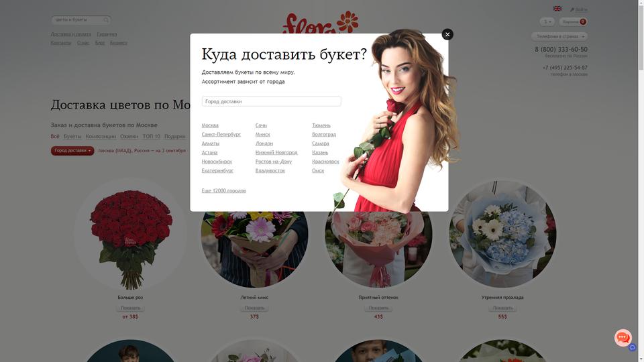The image size is (644, 362).
Task: Pick Казань in the city list
Action: (x=320, y=153)
